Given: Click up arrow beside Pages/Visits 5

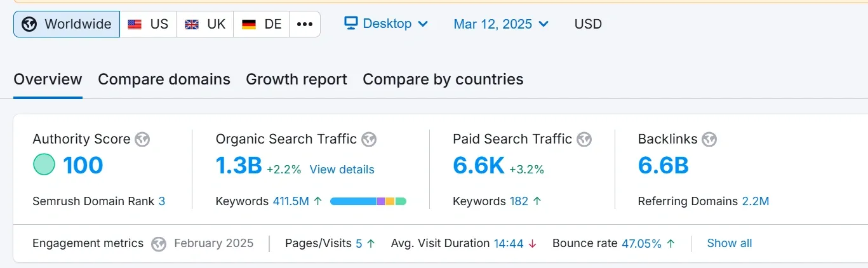Looking at the screenshot, I should click(371, 243).
